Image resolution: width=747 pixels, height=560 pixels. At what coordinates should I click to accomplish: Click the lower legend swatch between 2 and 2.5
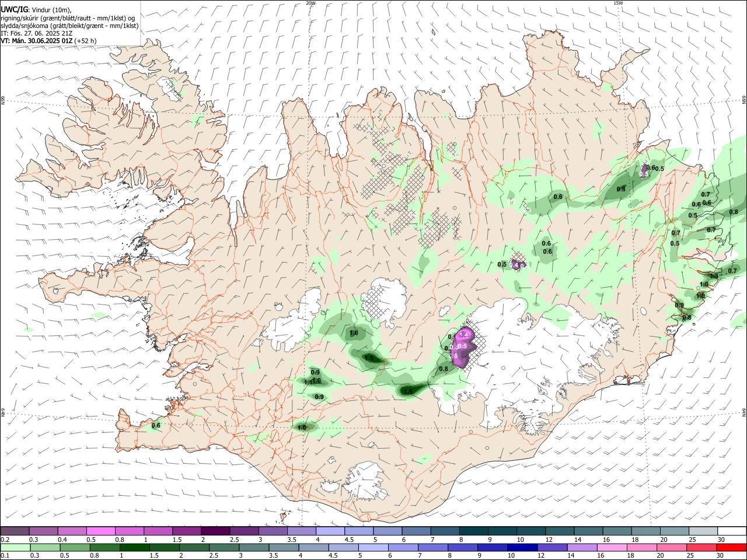click(194, 547)
